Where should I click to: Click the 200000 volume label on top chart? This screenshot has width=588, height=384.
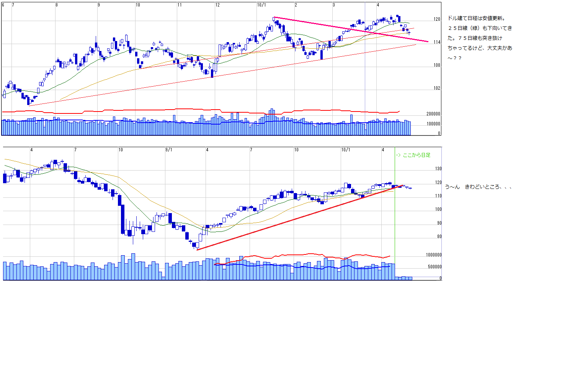pyautogui.click(x=433, y=114)
